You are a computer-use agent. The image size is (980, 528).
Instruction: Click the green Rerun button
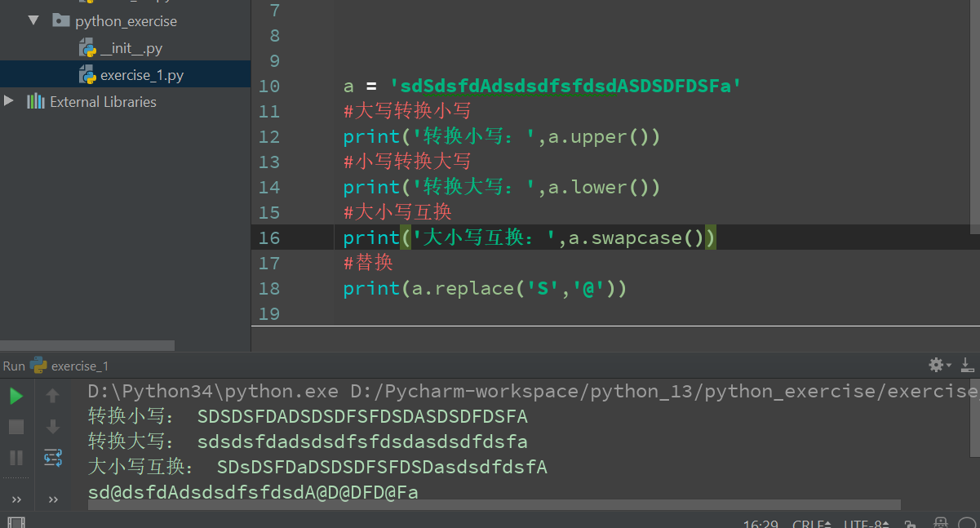tap(16, 397)
